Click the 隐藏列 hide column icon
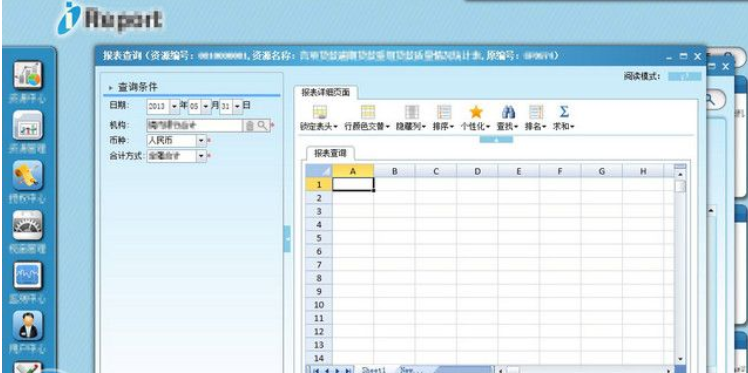This screenshot has width=748, height=373. tap(412, 112)
